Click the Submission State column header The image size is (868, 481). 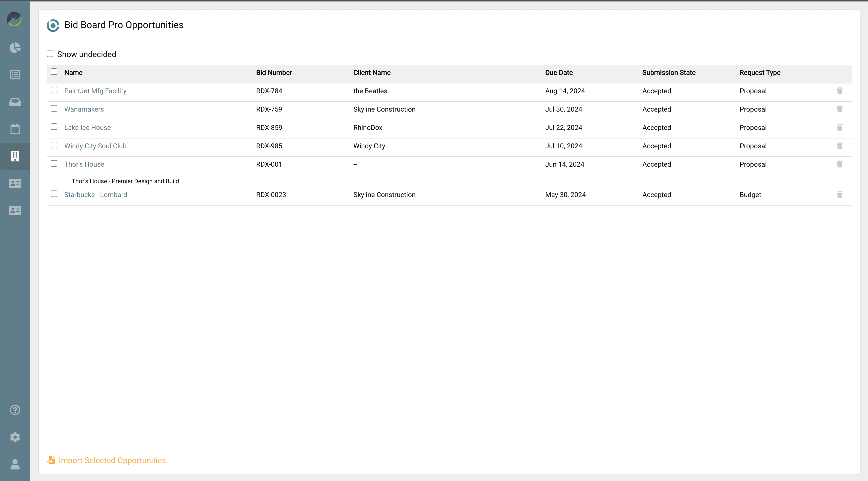click(669, 72)
